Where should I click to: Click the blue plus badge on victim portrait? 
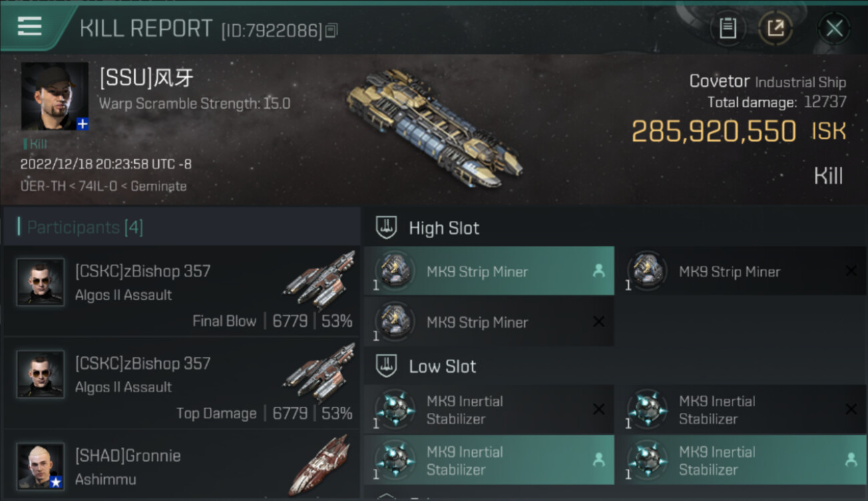82,124
